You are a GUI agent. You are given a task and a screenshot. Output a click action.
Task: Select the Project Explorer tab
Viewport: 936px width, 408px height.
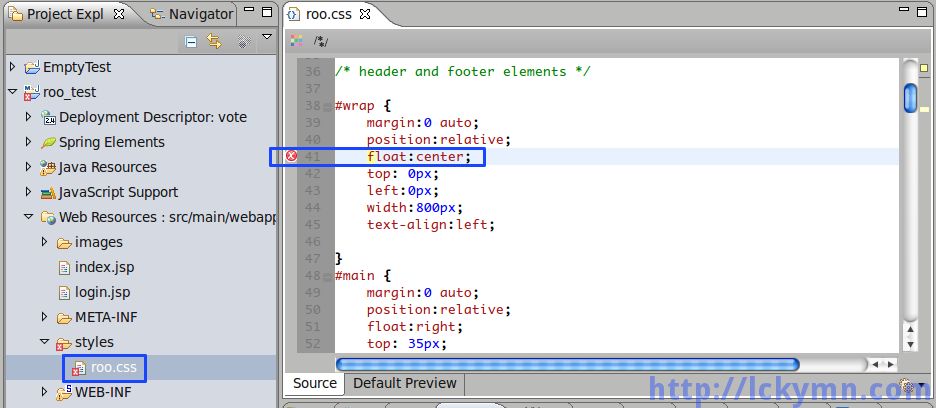coord(67,14)
